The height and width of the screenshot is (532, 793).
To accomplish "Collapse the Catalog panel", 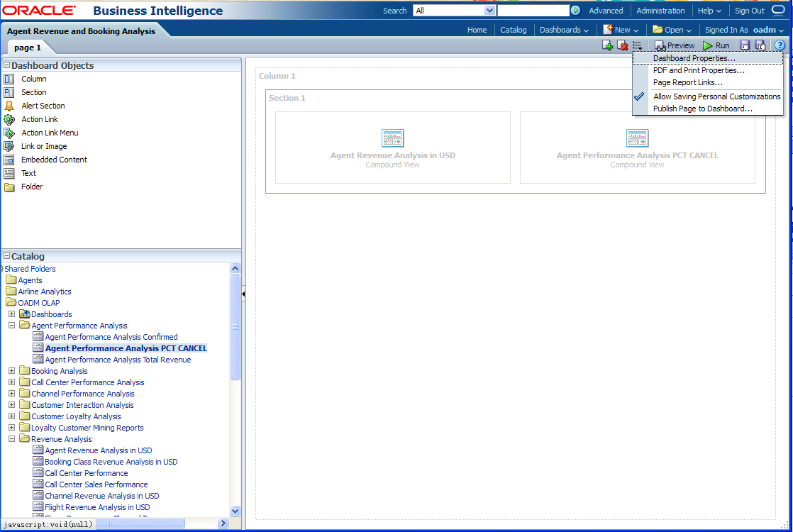I will (x=6, y=257).
